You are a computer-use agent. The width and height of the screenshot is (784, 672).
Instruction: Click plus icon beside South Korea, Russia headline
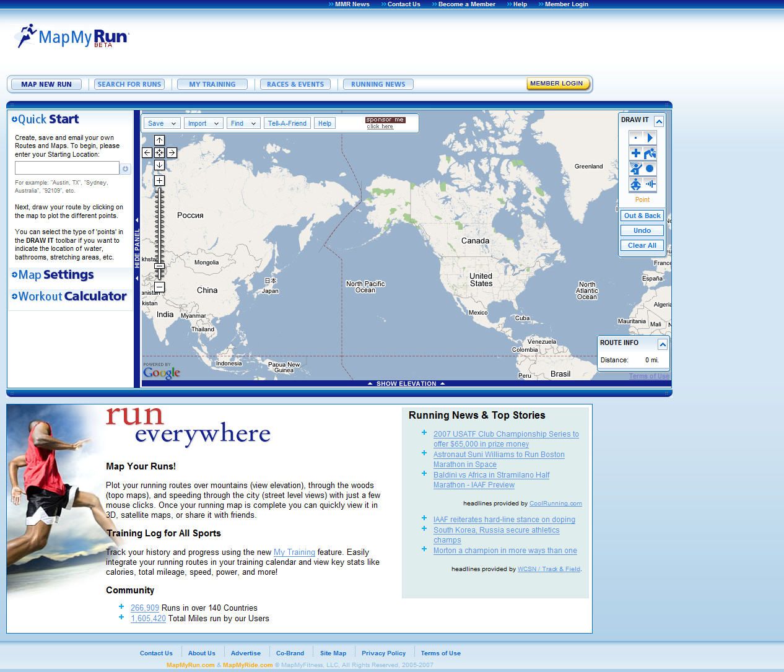point(424,529)
